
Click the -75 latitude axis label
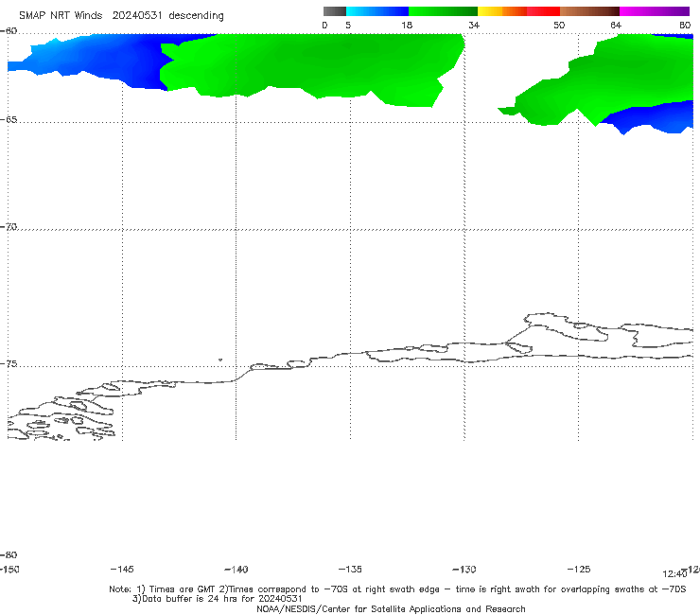(x=9, y=364)
